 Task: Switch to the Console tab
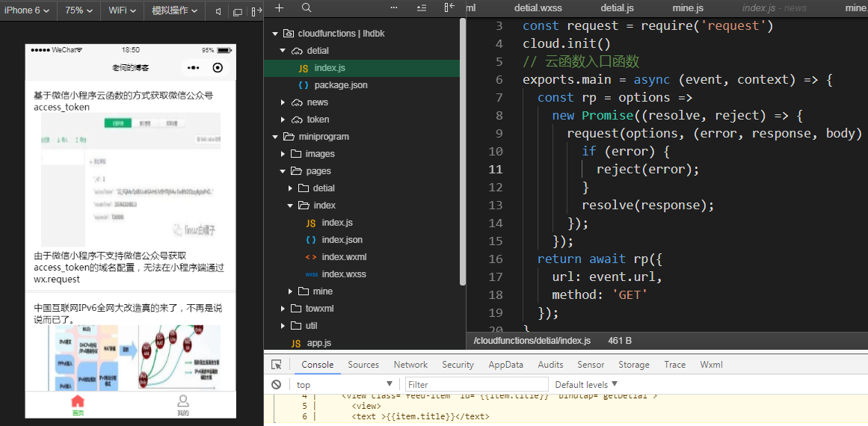pos(317,365)
